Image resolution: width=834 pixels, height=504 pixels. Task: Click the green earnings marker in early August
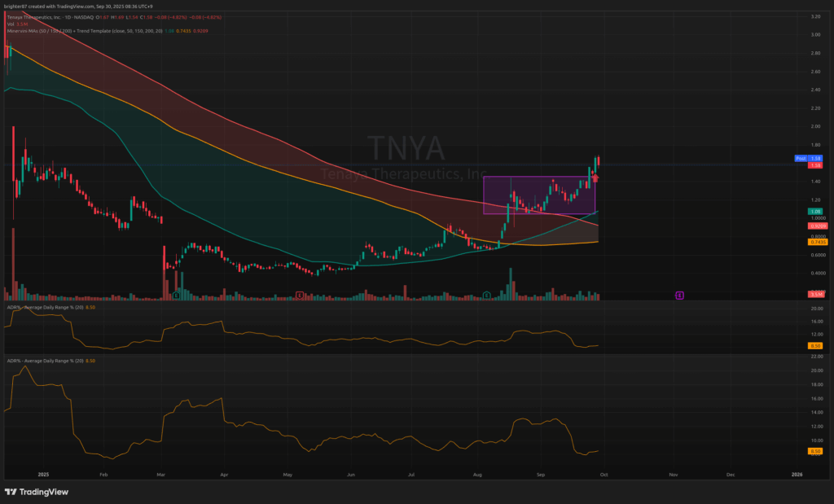click(x=486, y=295)
